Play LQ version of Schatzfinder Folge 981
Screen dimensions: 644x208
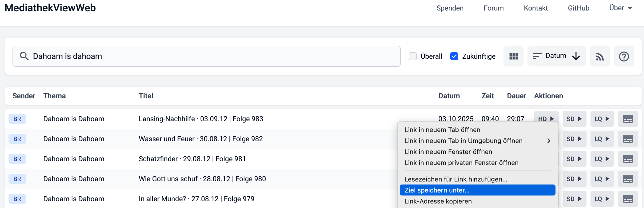coord(602,159)
